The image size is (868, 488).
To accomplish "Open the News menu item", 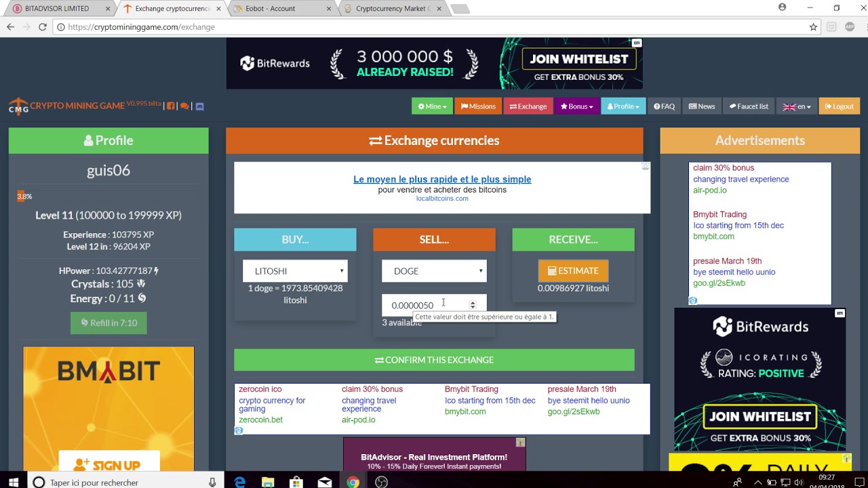I will [702, 106].
